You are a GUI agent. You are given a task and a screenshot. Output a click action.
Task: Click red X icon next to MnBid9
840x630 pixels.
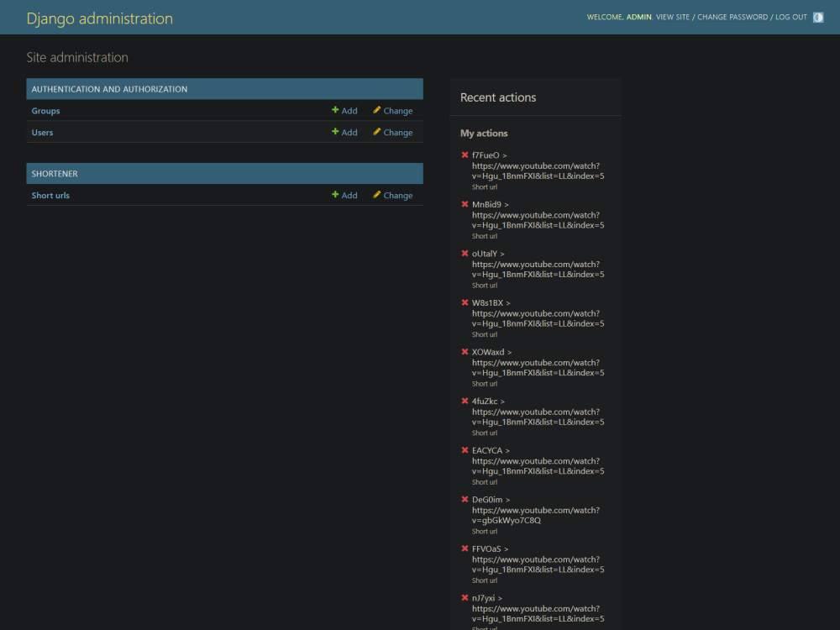[465, 204]
